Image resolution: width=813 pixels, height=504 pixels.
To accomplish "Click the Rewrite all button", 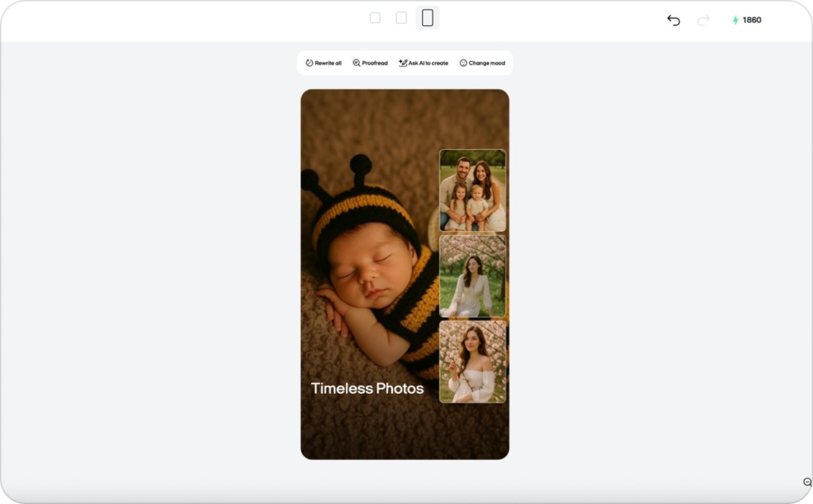I will point(324,63).
